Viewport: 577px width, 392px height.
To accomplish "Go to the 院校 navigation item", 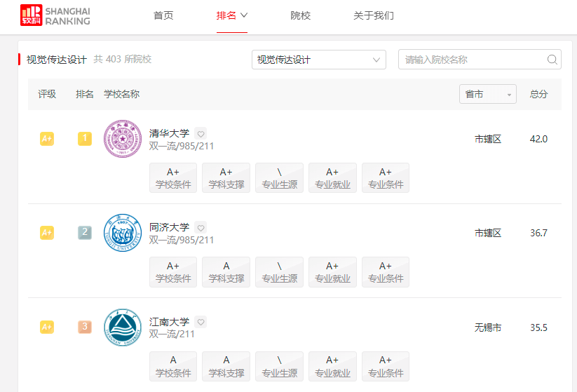I will click(x=300, y=15).
